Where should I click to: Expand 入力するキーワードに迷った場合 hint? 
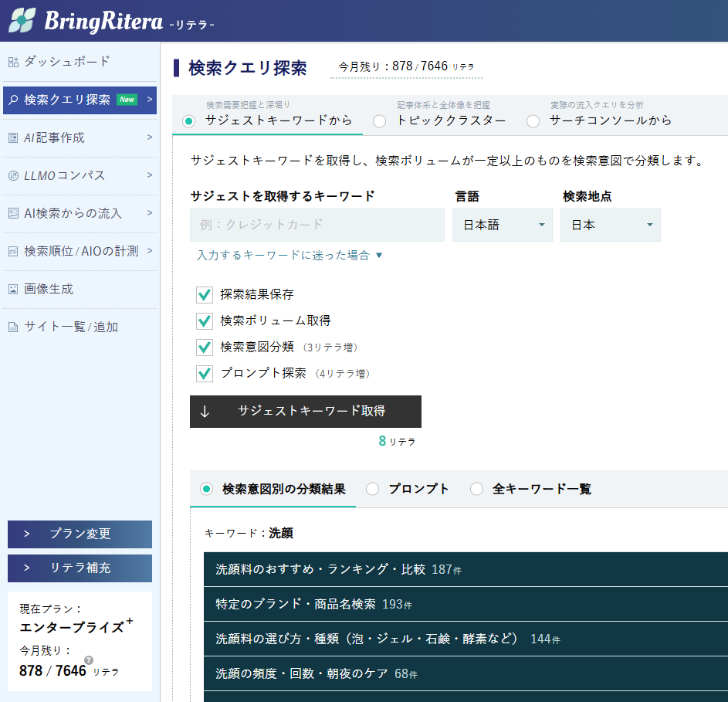tap(290, 255)
